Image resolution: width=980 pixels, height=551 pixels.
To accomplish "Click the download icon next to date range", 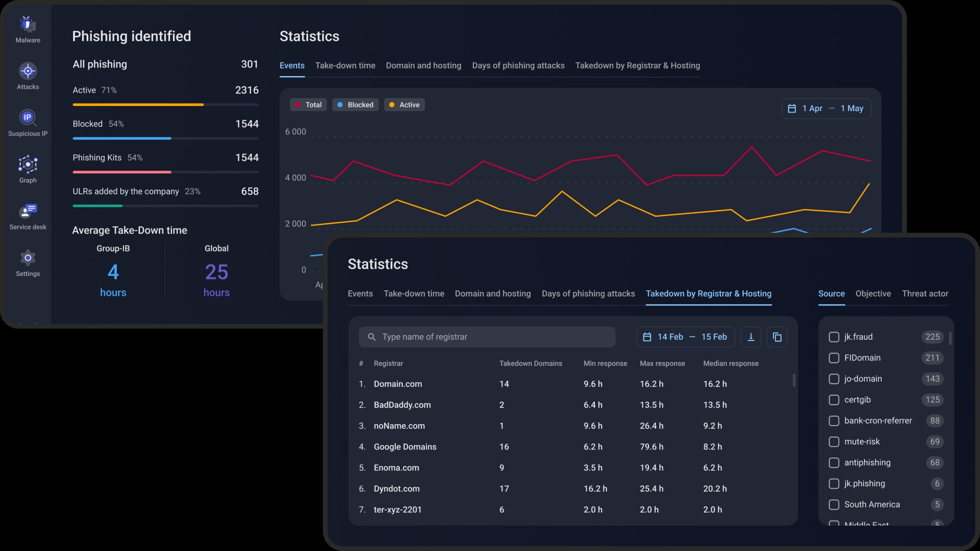I will point(751,337).
